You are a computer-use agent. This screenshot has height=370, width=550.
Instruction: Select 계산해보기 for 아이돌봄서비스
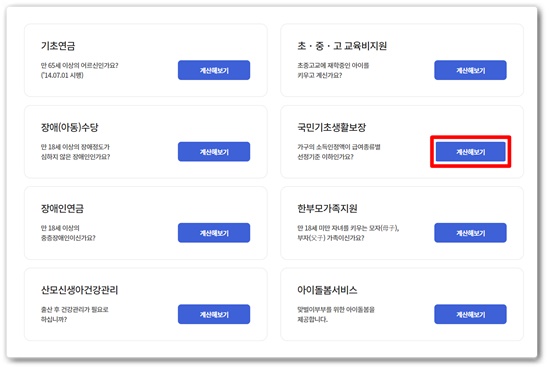(x=470, y=314)
